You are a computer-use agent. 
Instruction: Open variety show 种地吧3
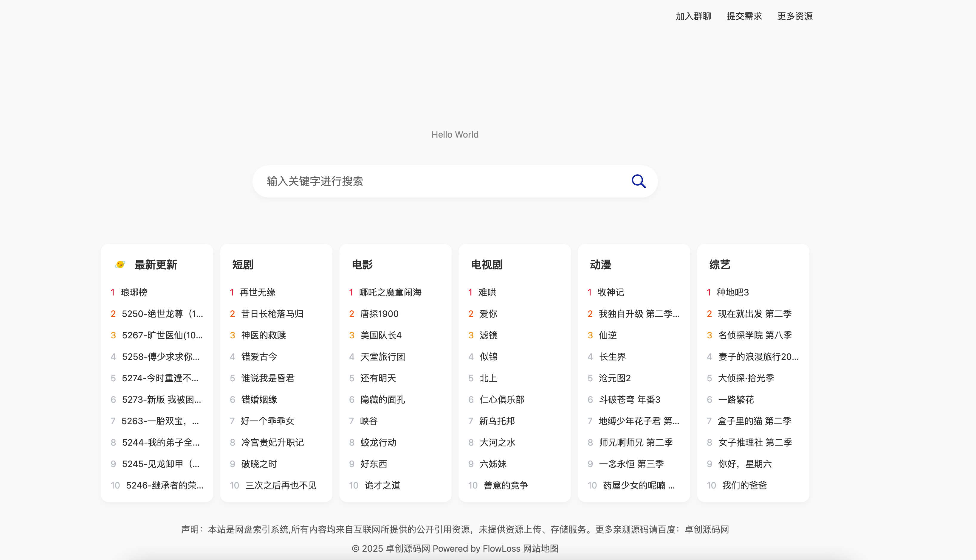click(733, 292)
